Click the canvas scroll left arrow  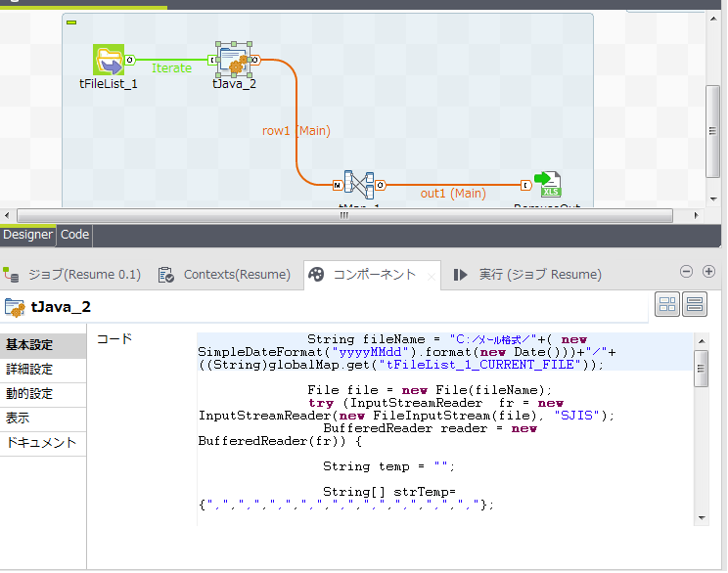[7, 215]
